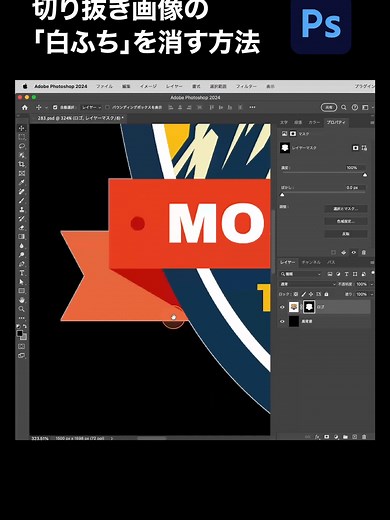This screenshot has height=520, width=390.
Task: Open the layer blend mode dropdown
Action: [308, 284]
